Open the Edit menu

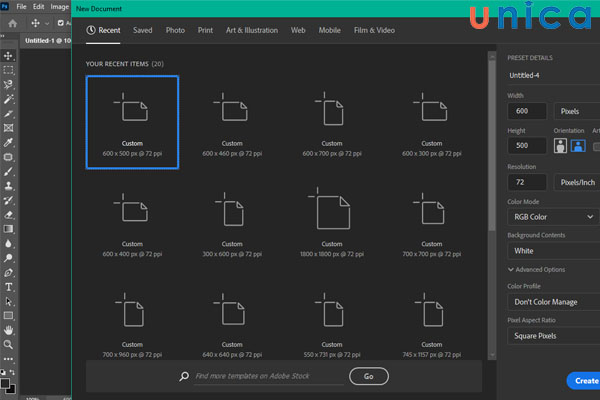pyautogui.click(x=38, y=6)
